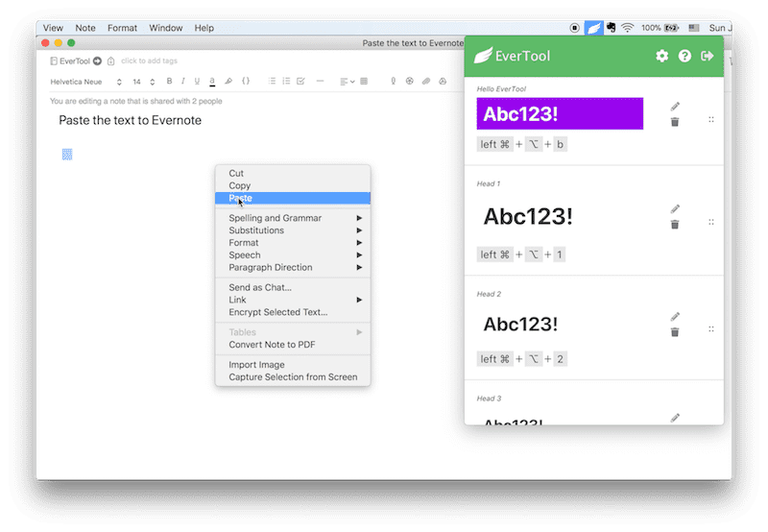768x532 pixels.
Task: Delete the Head 2 style
Action: [x=675, y=332]
